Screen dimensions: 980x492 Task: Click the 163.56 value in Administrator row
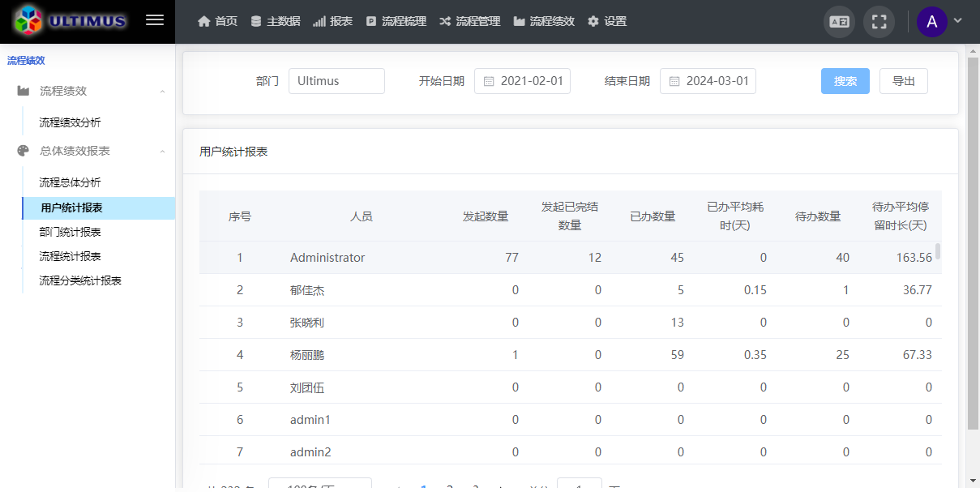point(914,258)
